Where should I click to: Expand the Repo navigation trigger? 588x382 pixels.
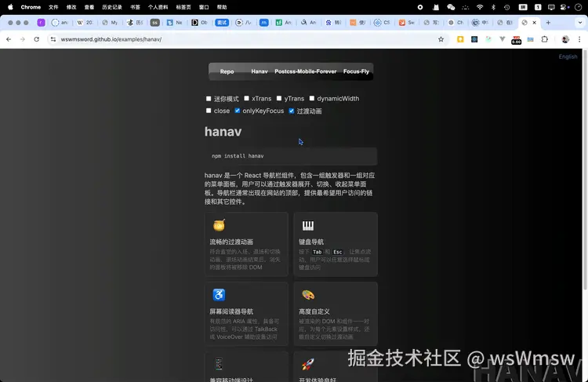coord(227,71)
